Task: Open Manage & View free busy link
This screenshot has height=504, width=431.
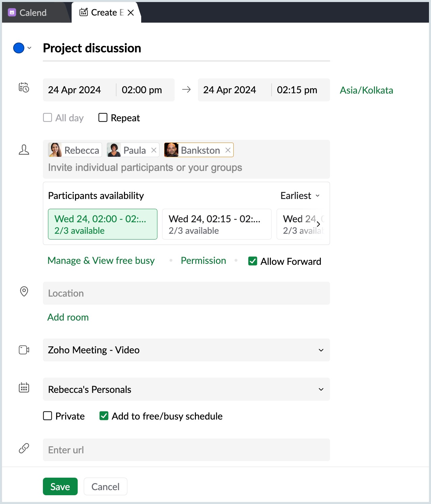Action: pyautogui.click(x=101, y=260)
